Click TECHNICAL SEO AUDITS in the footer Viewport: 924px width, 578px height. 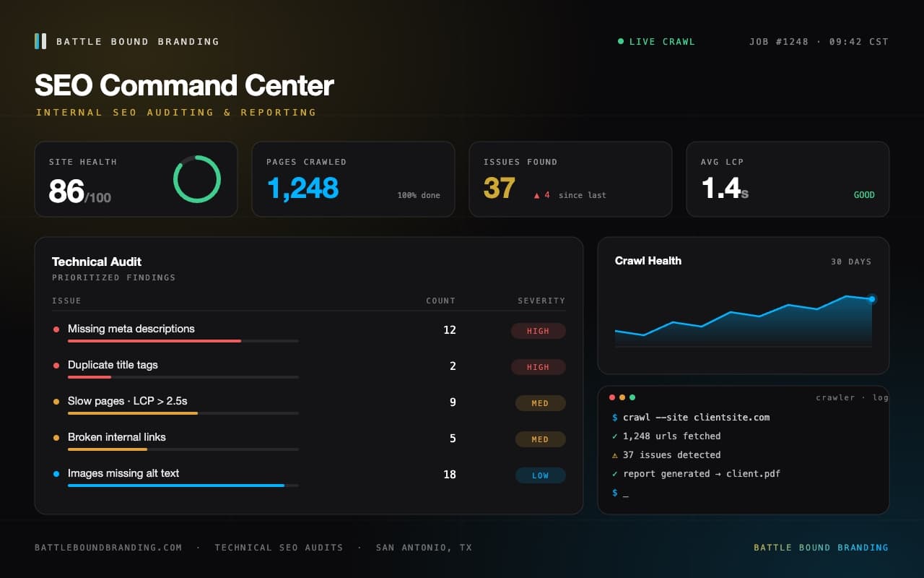(279, 548)
